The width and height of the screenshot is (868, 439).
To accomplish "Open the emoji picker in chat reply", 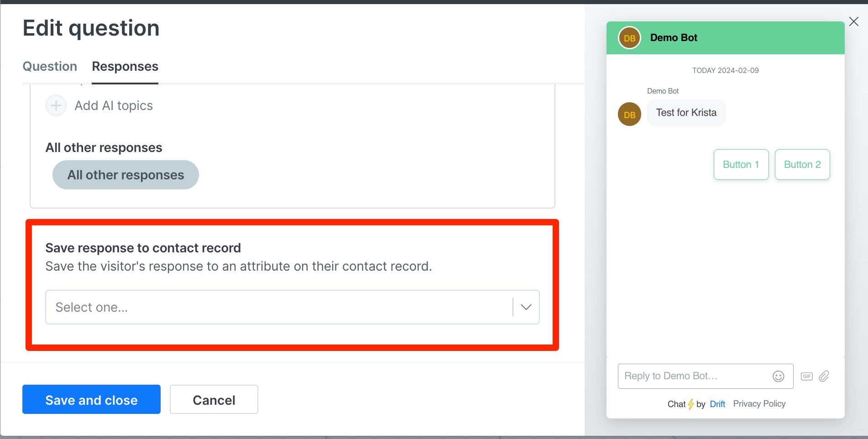I will (x=778, y=376).
